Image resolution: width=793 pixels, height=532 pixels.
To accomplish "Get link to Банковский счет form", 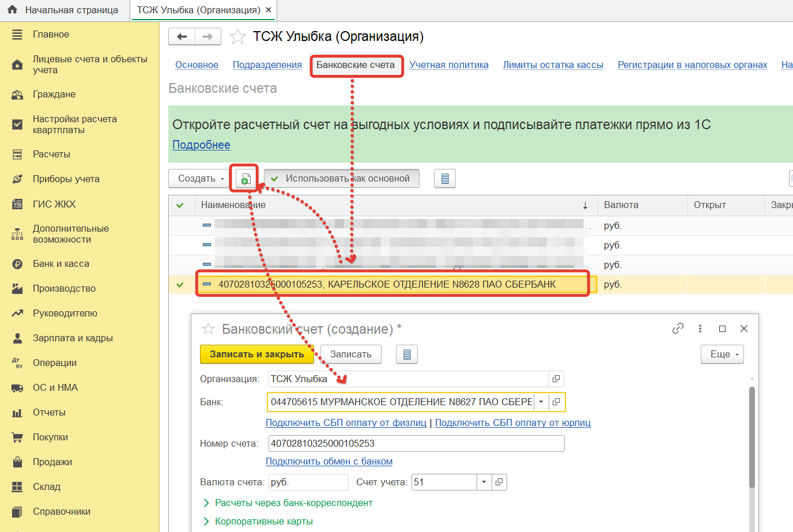I will click(x=678, y=329).
